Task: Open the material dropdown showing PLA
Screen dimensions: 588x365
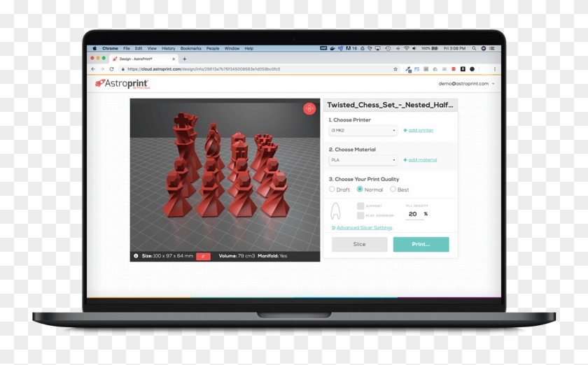Action: tap(363, 160)
